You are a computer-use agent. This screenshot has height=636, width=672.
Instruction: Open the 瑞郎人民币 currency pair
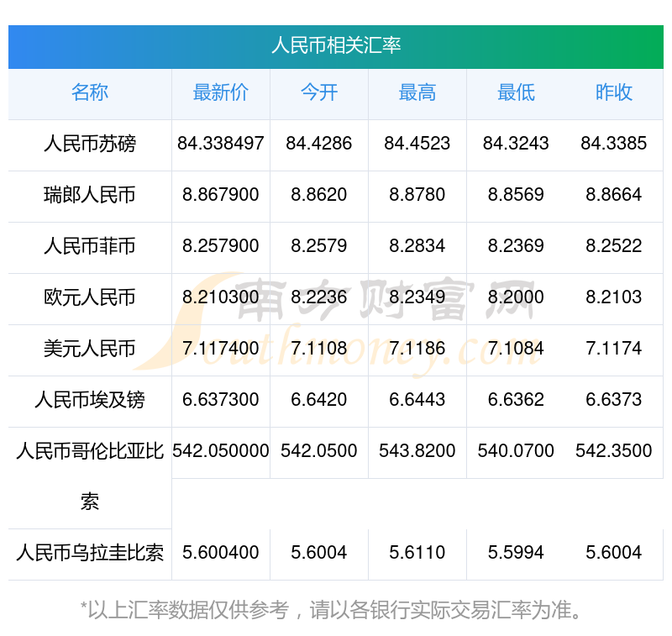[90, 195]
